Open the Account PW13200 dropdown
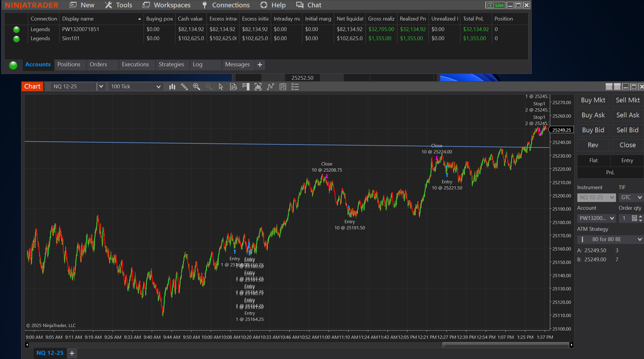 coord(596,218)
